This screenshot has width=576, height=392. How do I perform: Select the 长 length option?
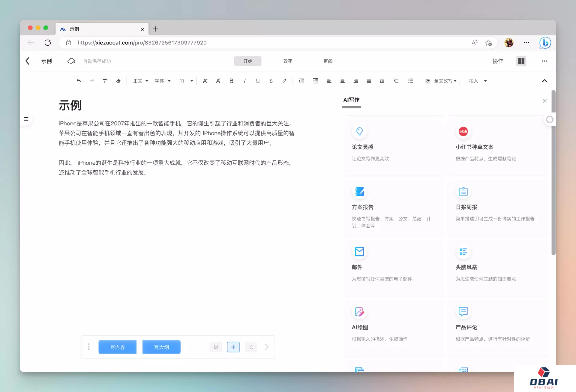click(x=251, y=347)
